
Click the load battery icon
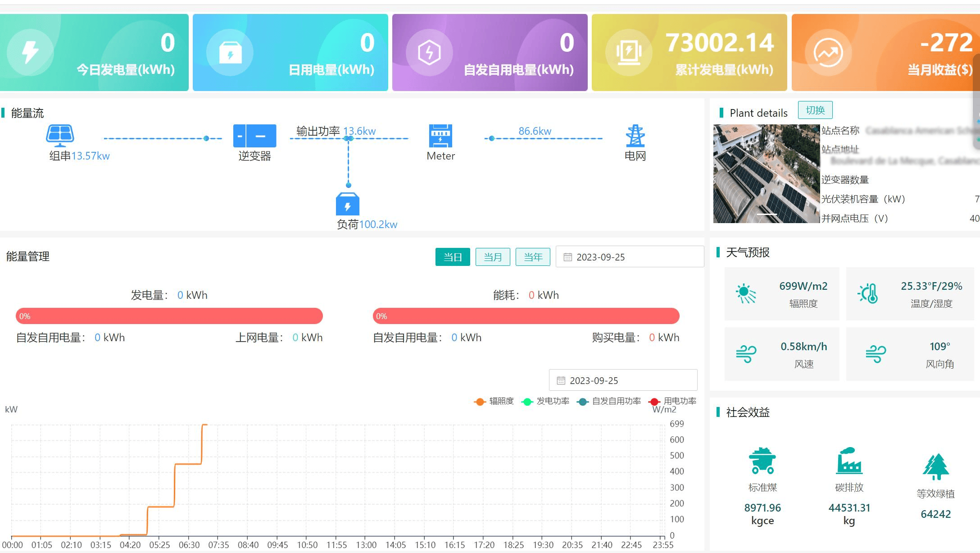[348, 204]
